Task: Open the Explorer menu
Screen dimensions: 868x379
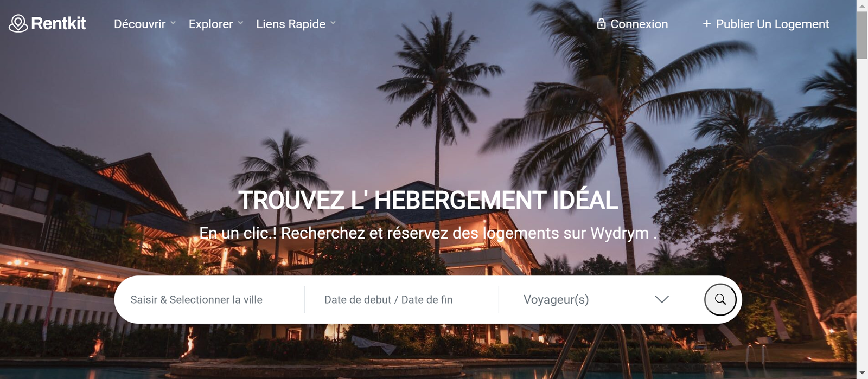Action: [x=210, y=24]
